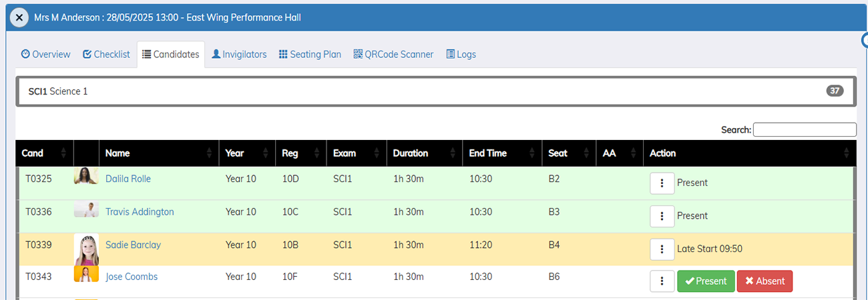This screenshot has height=300, width=868.
Task: Open action menu for Sadie Barclay
Action: [x=662, y=249]
